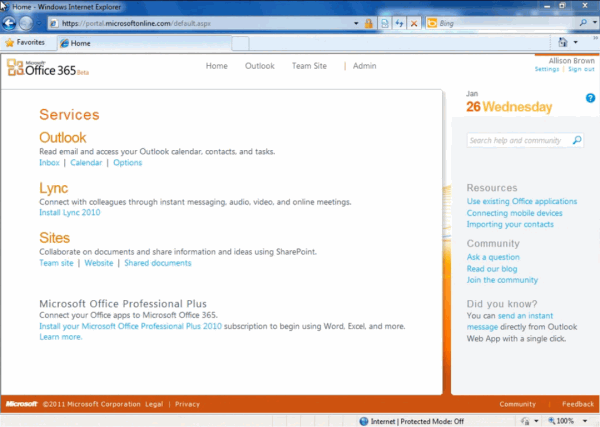
Task: Click Read our blog link
Action: [x=492, y=269]
